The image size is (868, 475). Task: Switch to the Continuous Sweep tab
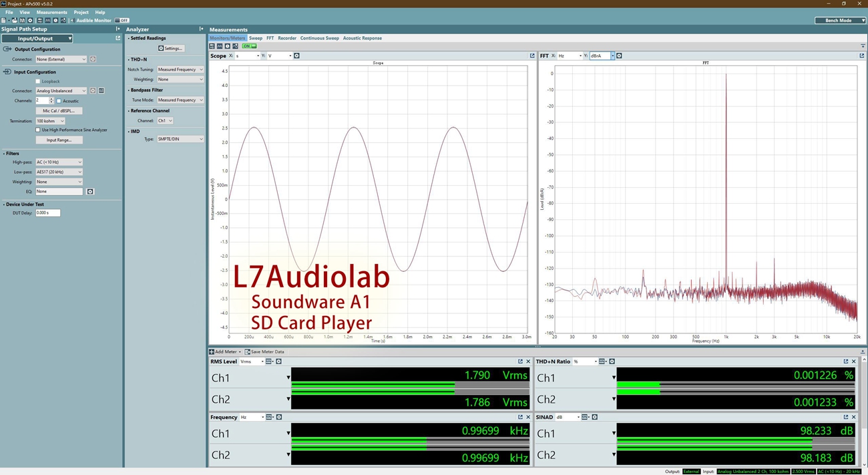coord(319,38)
